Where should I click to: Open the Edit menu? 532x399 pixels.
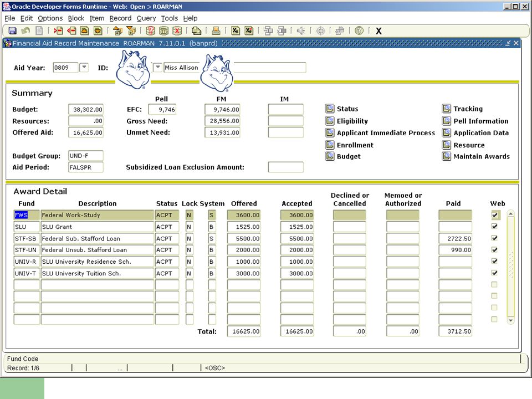(27, 18)
